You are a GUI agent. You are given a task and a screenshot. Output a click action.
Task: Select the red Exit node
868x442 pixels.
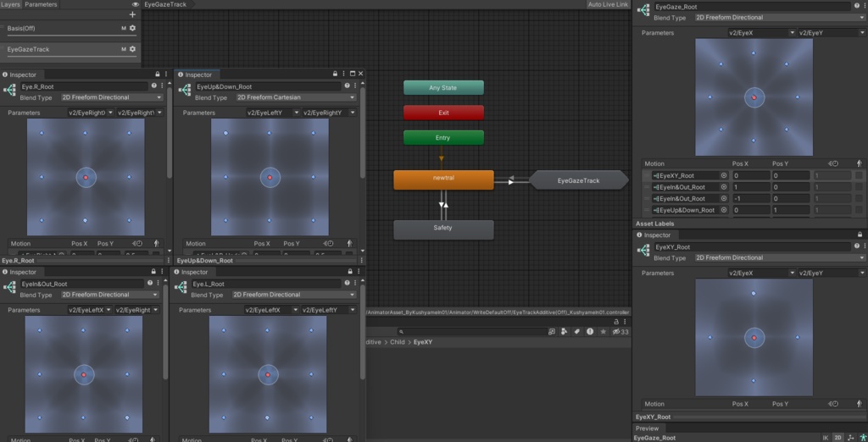coord(443,113)
